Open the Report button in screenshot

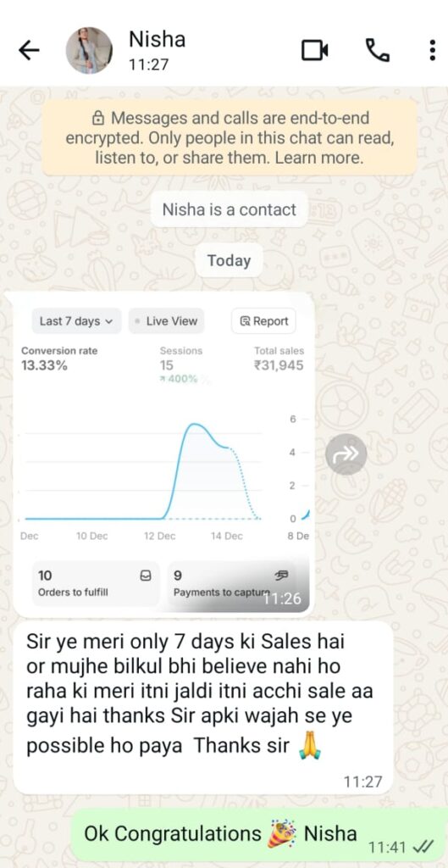tap(264, 321)
